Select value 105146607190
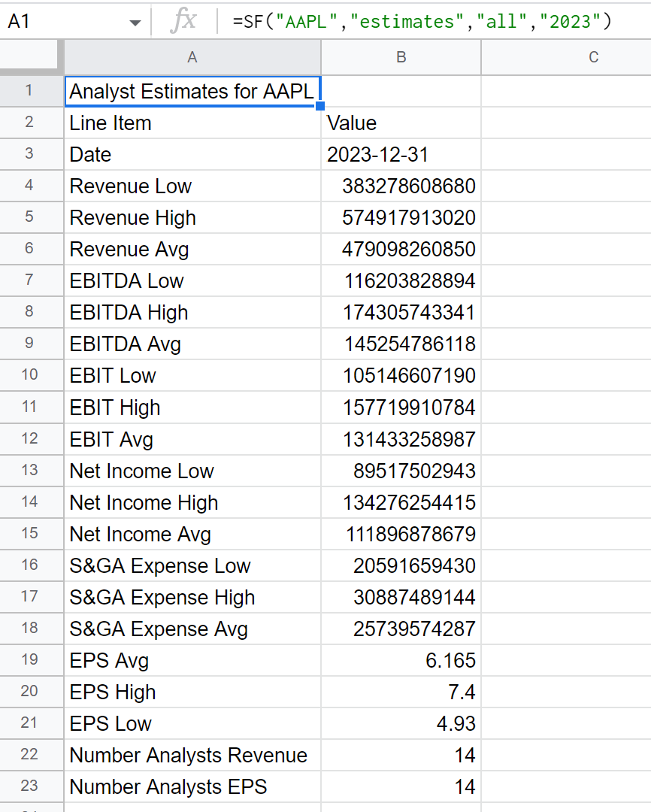 (401, 375)
